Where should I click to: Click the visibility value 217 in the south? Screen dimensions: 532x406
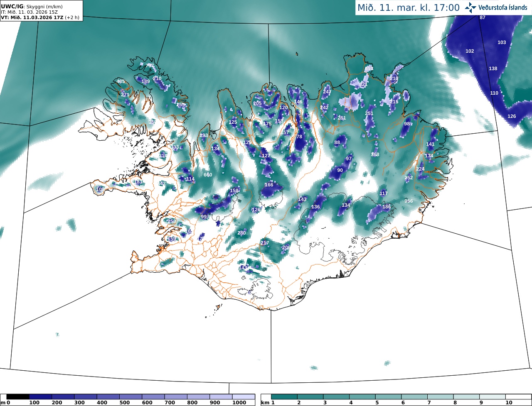tap(265, 243)
